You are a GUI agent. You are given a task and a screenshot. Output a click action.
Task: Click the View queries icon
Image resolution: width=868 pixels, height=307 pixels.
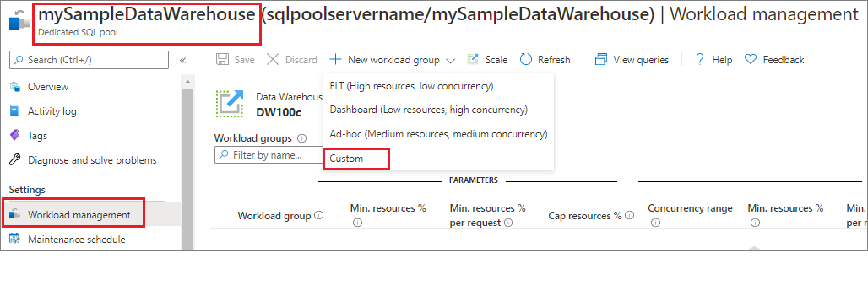pyautogui.click(x=601, y=60)
